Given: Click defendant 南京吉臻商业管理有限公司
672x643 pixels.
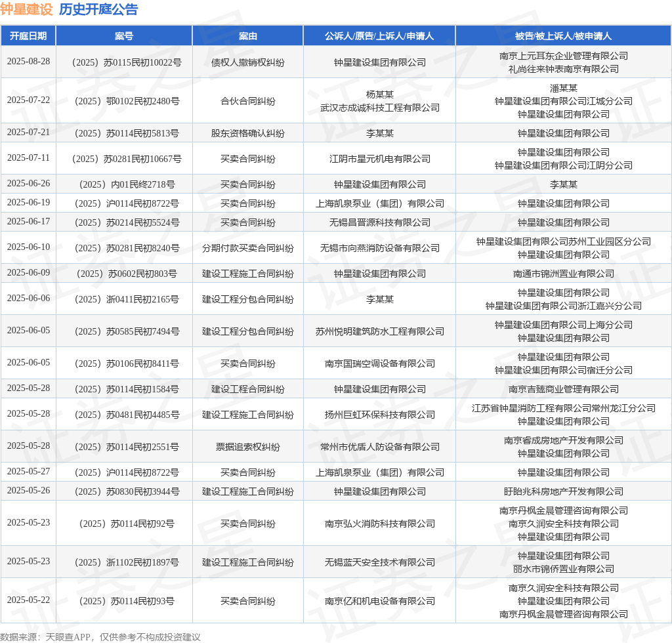Looking at the screenshot, I should coord(563,389).
